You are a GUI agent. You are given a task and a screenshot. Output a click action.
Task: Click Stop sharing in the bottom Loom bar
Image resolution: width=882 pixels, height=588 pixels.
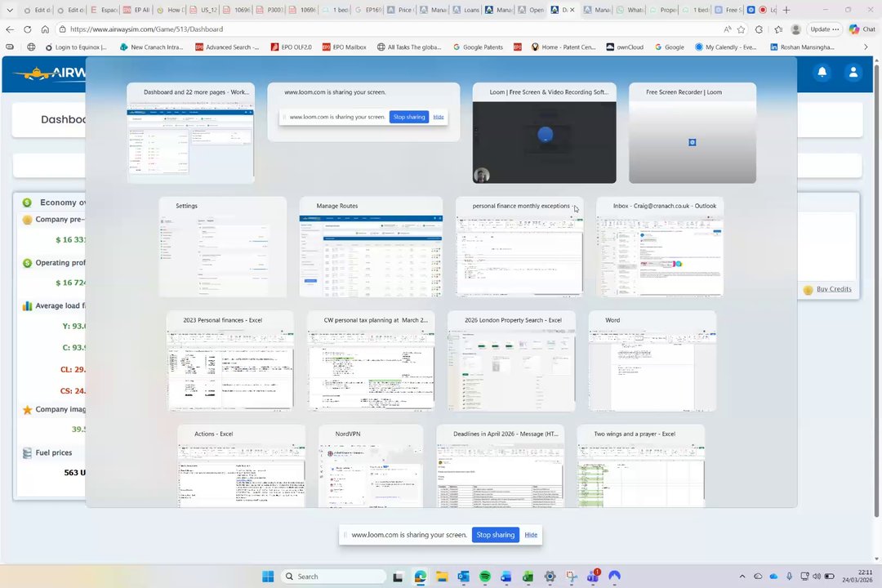point(496,535)
